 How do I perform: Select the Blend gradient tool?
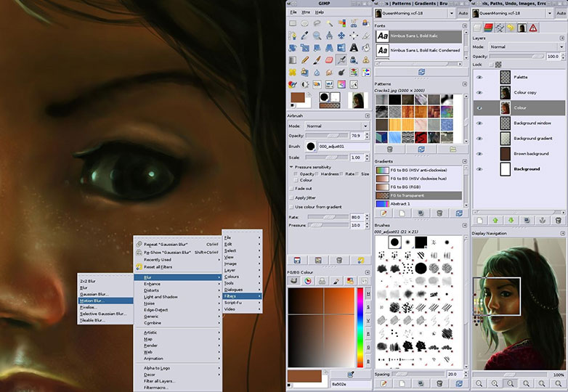coord(292,60)
